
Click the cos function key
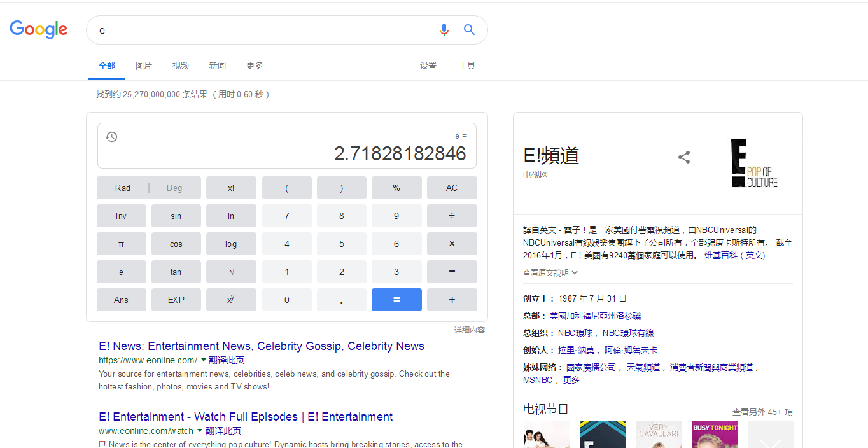click(176, 244)
